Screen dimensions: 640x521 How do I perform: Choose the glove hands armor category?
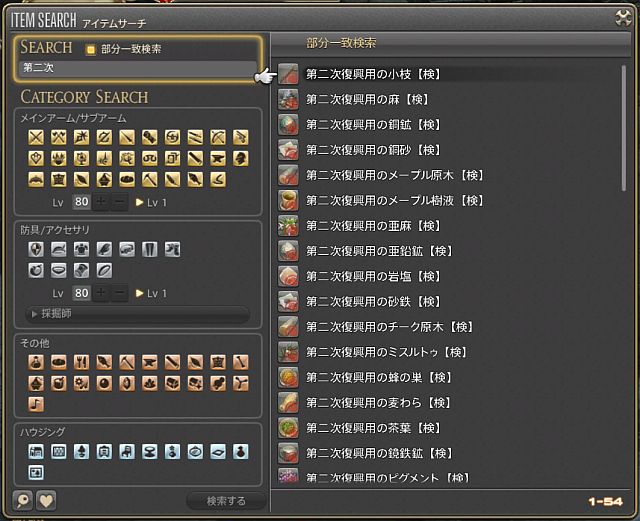(x=104, y=249)
